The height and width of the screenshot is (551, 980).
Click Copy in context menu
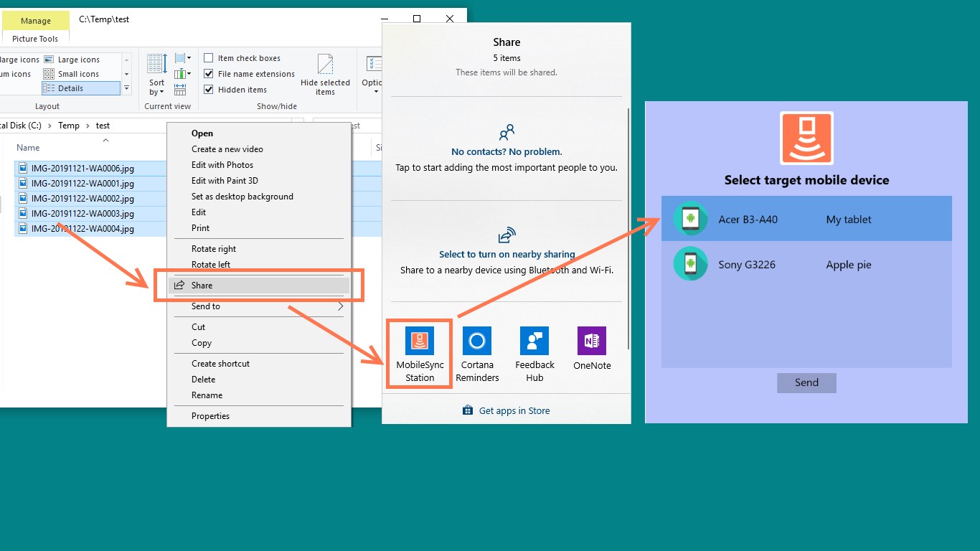[202, 343]
